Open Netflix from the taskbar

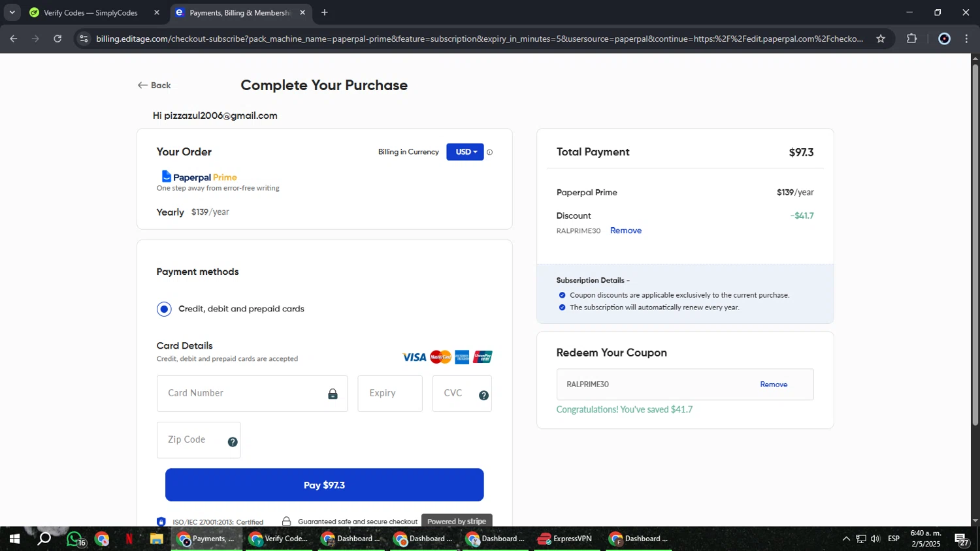click(x=129, y=539)
